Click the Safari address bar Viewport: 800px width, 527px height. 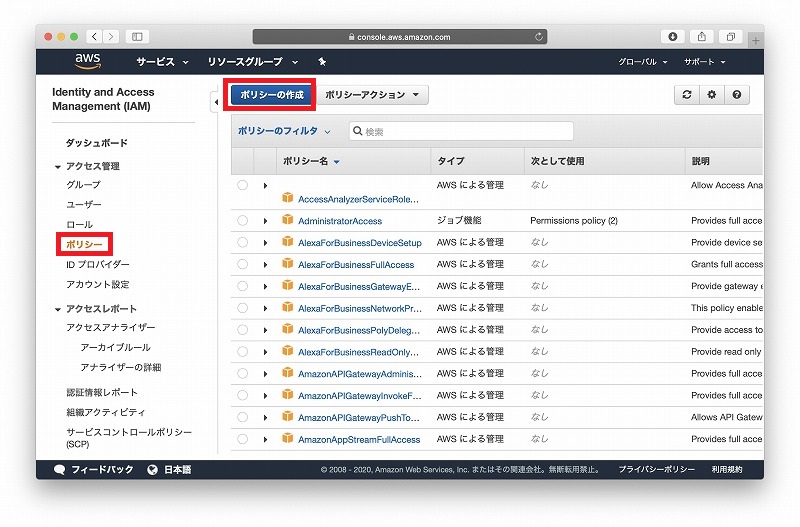click(x=399, y=37)
